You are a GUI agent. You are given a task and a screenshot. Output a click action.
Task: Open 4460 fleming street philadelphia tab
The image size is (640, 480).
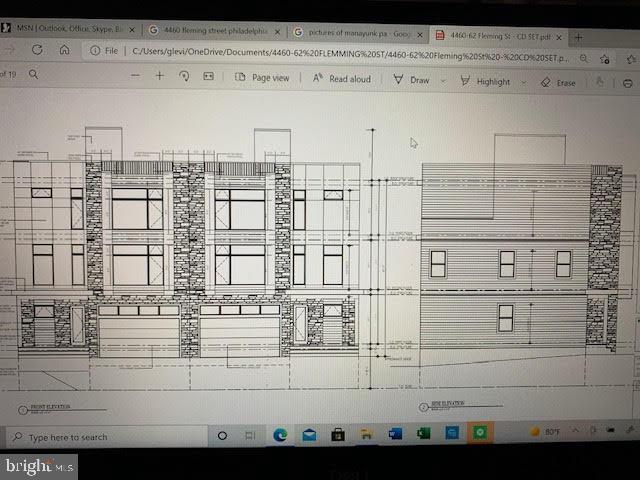click(208, 30)
